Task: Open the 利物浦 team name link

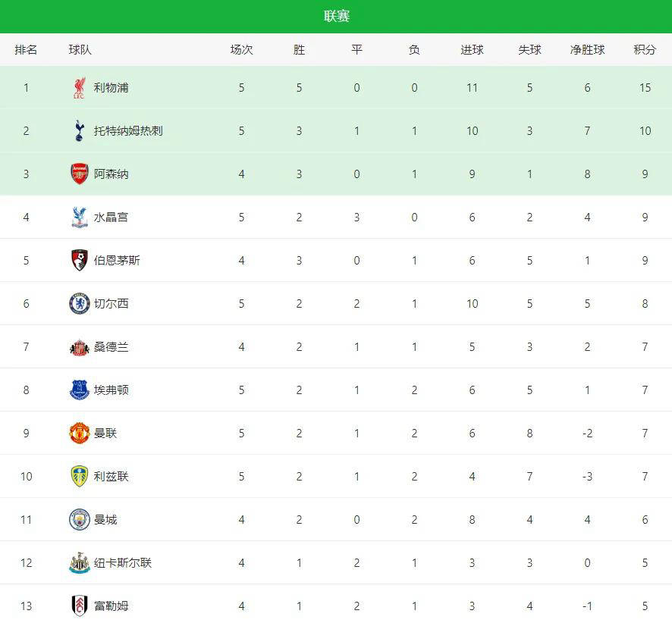Action: point(111,88)
